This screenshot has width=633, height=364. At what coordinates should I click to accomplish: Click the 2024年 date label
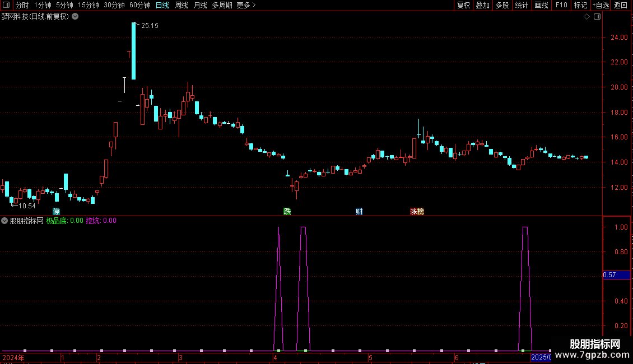(x=13, y=357)
